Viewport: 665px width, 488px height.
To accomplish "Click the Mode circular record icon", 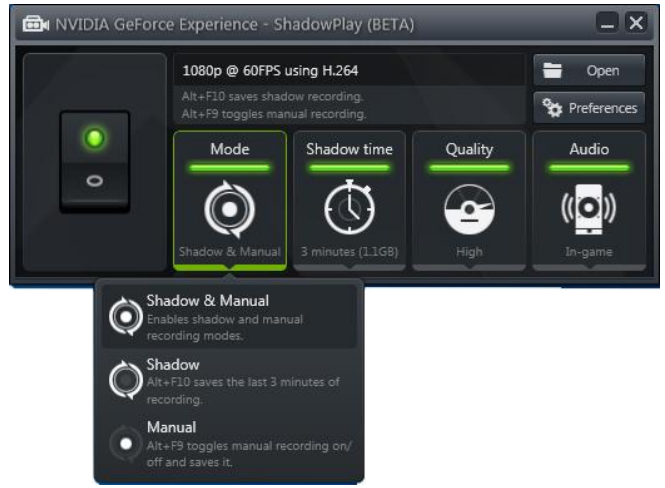I will click(229, 209).
